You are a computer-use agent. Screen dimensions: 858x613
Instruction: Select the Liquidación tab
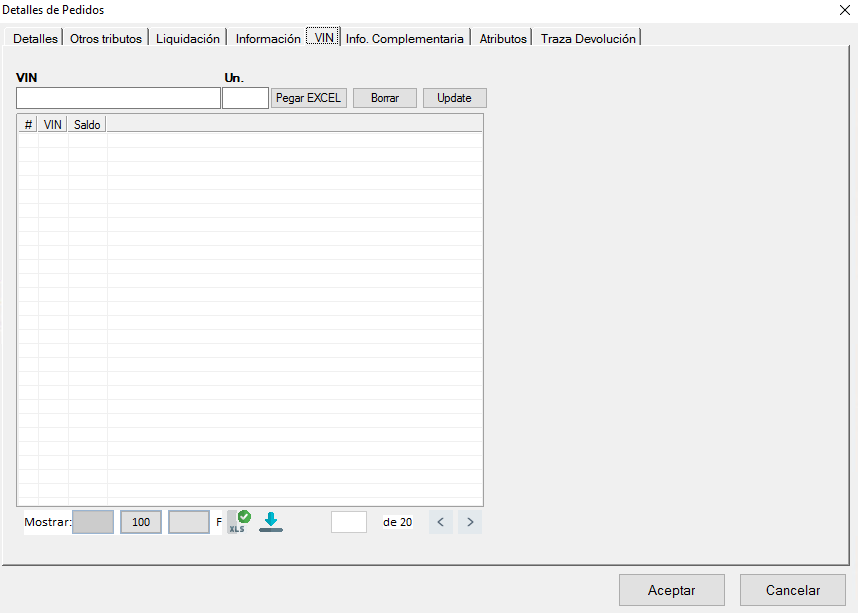pos(188,39)
